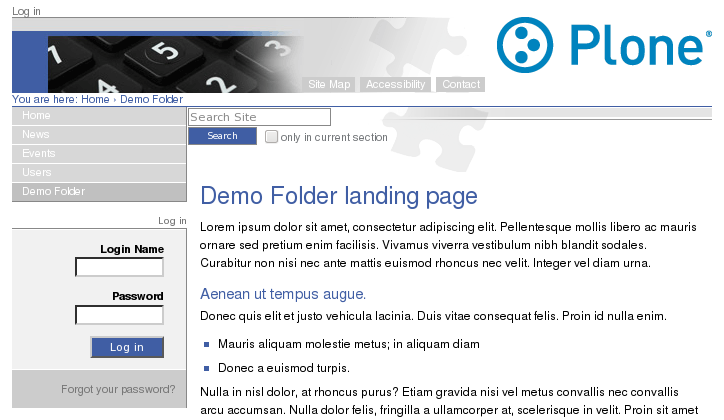Select Home in the navigation menu

(99, 116)
